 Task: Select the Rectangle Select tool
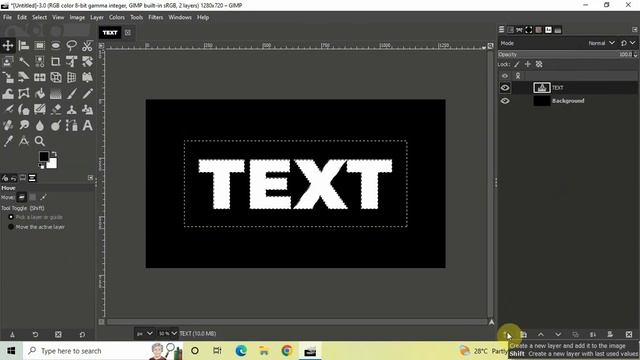coord(40,45)
